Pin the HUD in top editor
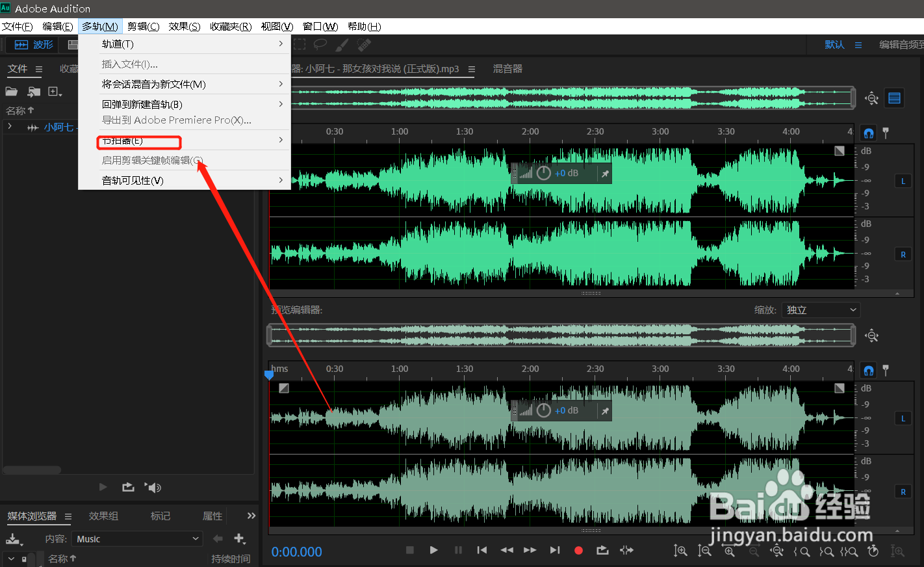 click(605, 174)
